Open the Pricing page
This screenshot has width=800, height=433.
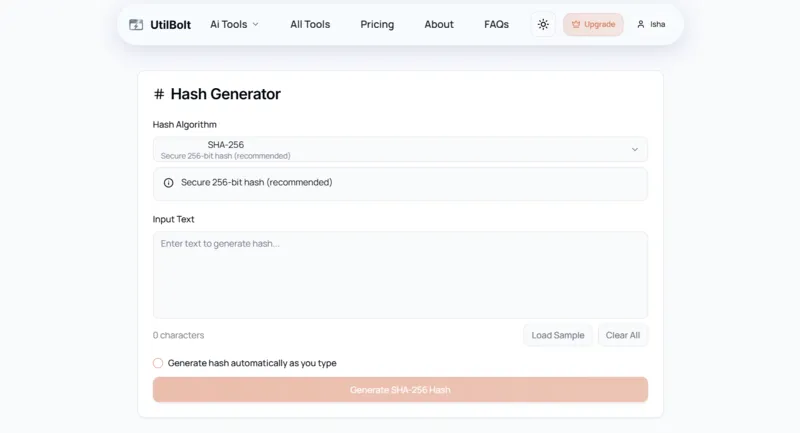(x=377, y=24)
